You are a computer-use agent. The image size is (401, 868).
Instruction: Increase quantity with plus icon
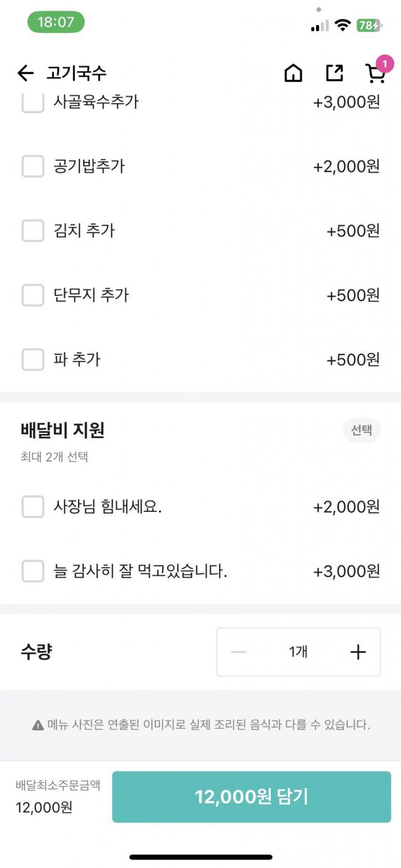[358, 652]
